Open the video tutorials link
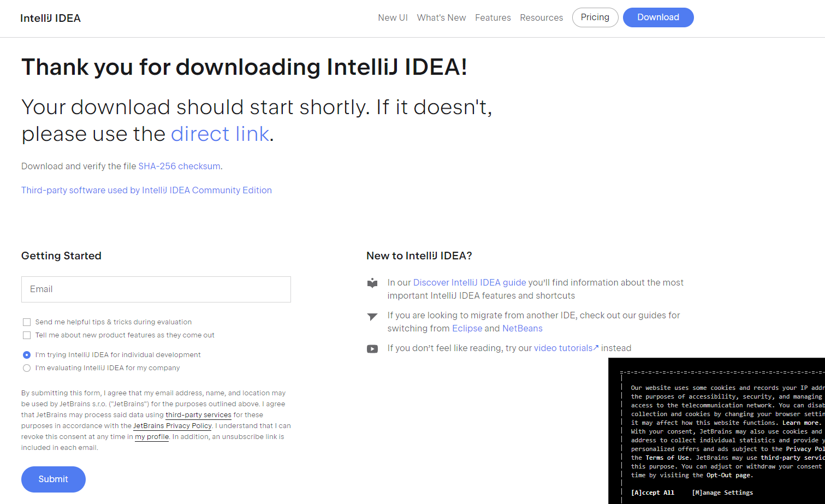Image resolution: width=825 pixels, height=504 pixels. pyautogui.click(x=566, y=348)
